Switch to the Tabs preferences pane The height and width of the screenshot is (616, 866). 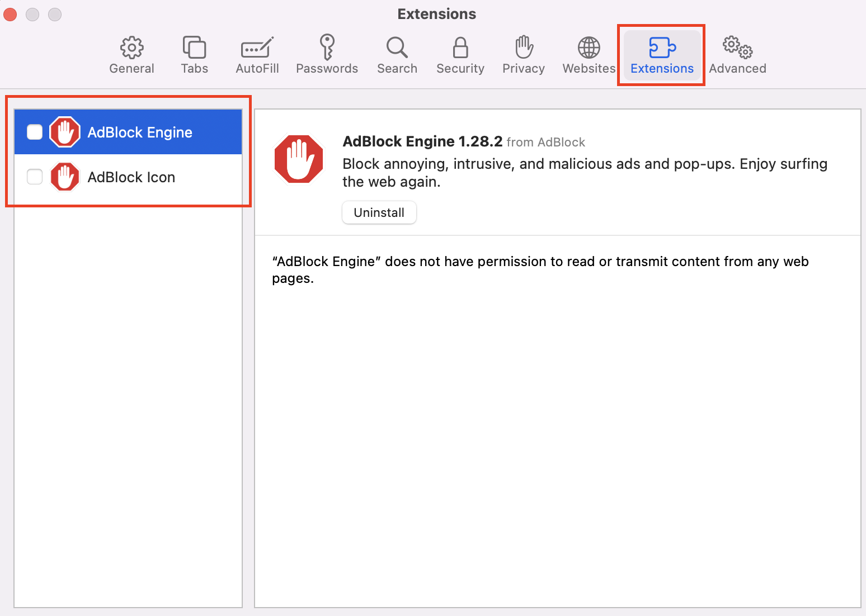click(194, 55)
